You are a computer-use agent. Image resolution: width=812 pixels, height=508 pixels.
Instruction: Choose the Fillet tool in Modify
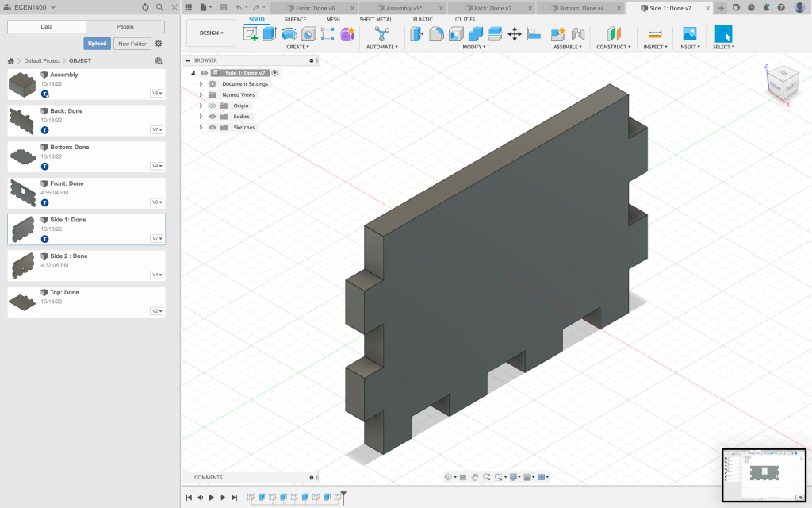436,34
